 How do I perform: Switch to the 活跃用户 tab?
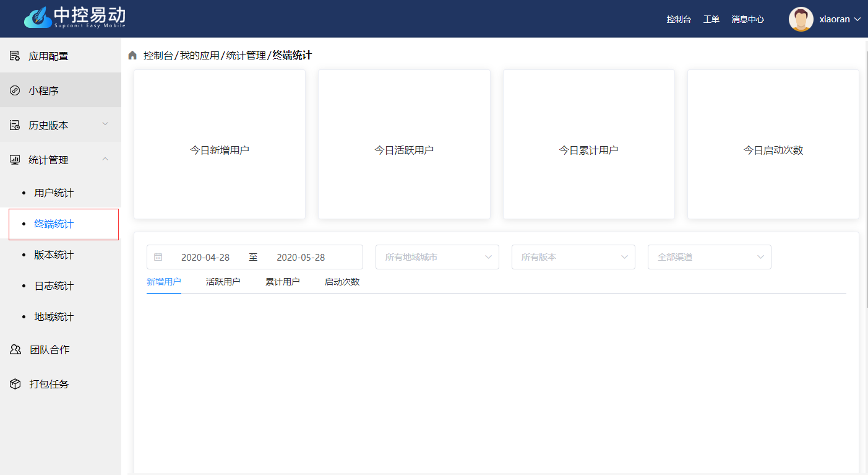tap(223, 282)
